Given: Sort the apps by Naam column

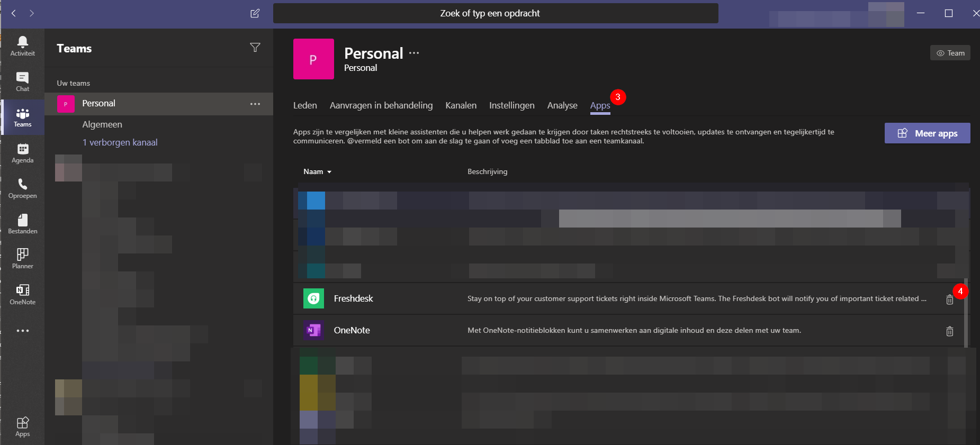Looking at the screenshot, I should point(317,171).
